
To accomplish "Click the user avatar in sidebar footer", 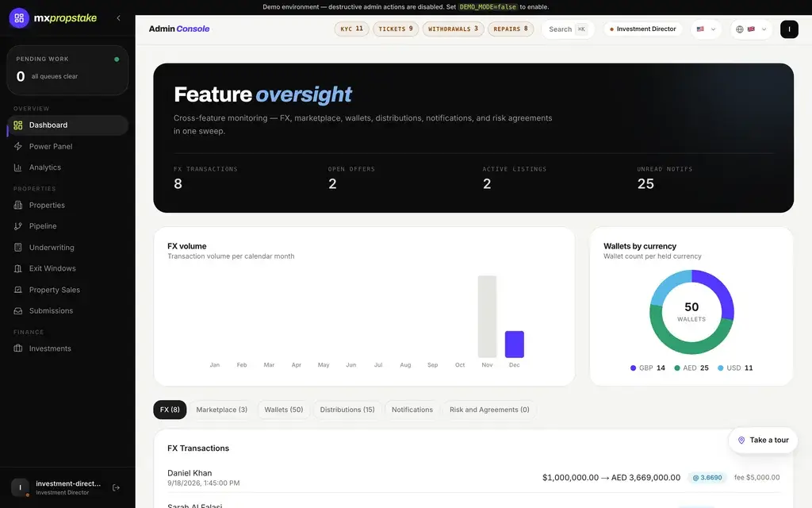I will (20, 487).
